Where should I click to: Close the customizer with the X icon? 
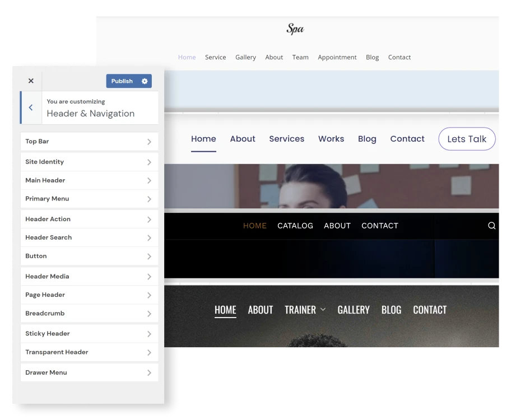pos(31,81)
